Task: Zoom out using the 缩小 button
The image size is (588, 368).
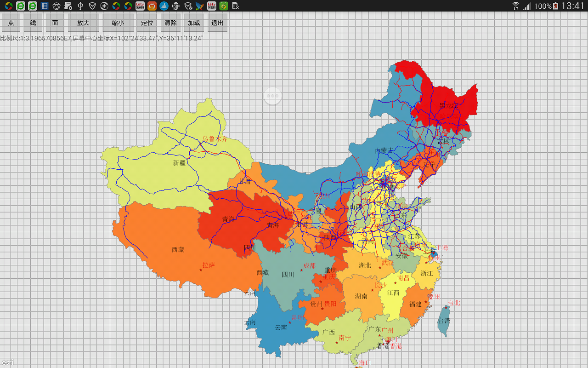Action: tap(118, 23)
